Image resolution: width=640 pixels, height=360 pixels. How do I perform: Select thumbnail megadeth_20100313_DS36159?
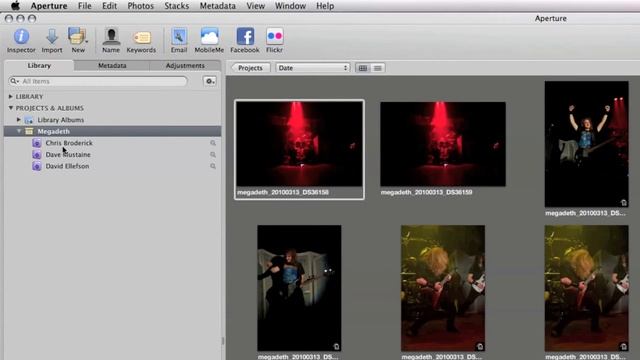(443, 144)
